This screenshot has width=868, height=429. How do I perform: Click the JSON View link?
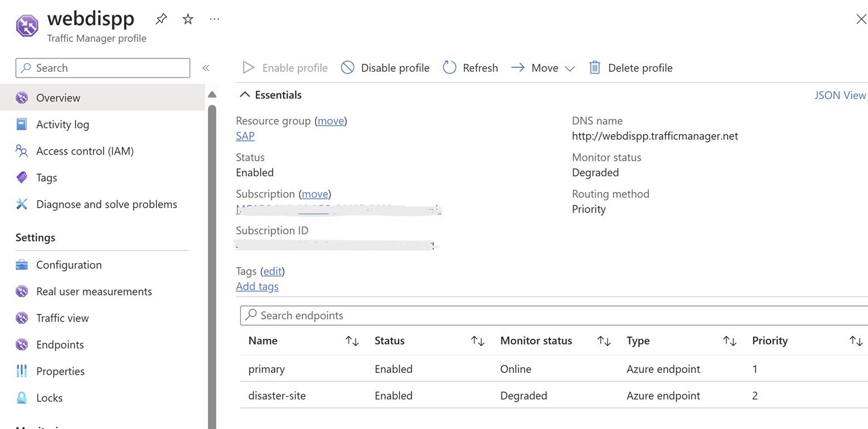pyautogui.click(x=840, y=95)
